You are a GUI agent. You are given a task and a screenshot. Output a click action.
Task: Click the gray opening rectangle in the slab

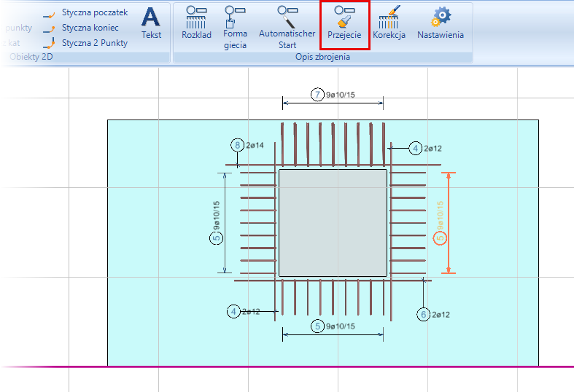click(x=333, y=222)
